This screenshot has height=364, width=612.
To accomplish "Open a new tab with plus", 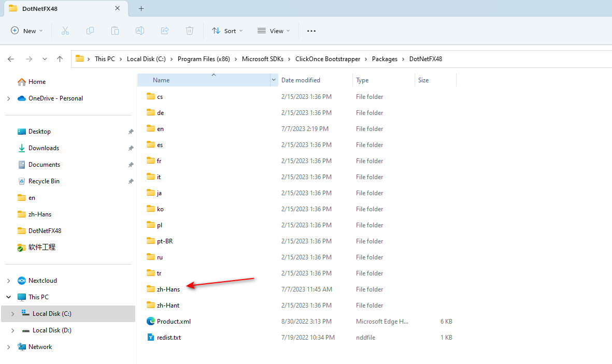I will 141,9.
